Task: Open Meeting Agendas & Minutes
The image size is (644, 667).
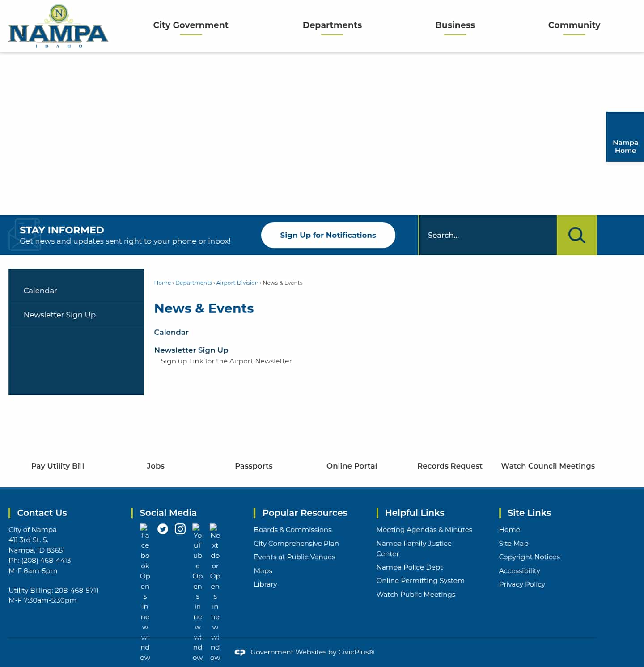Action: click(x=424, y=529)
